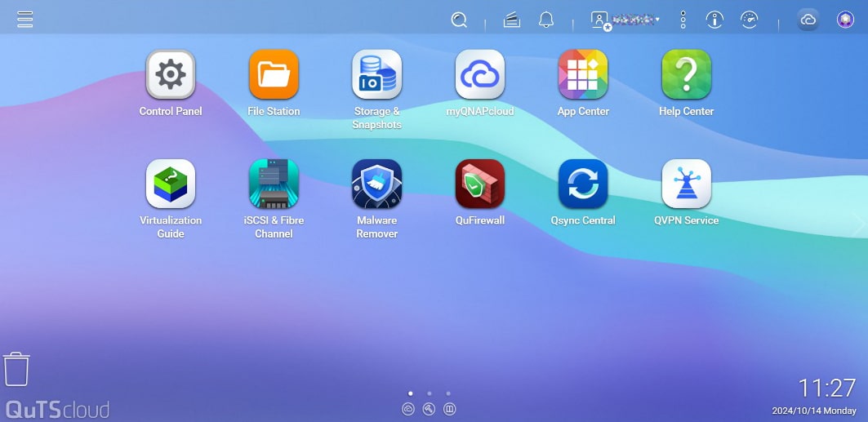Open Virtualization Guide

pos(171,184)
